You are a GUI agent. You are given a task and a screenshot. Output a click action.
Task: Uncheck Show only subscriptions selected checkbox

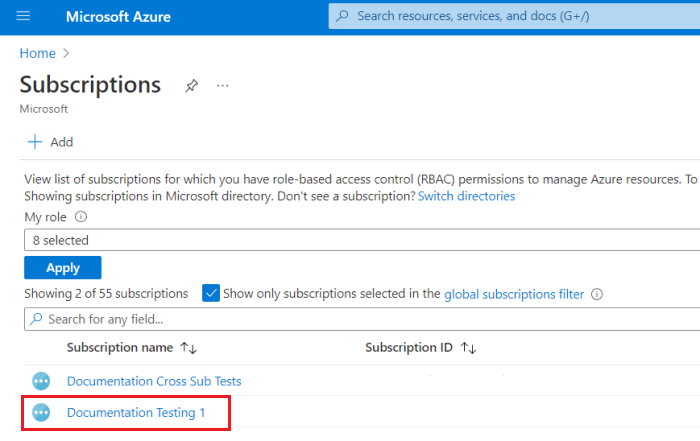click(211, 293)
